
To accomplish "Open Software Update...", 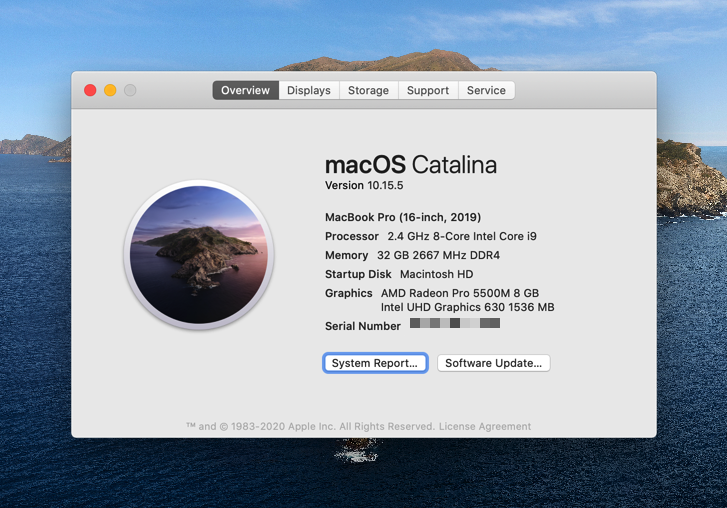I will [494, 363].
